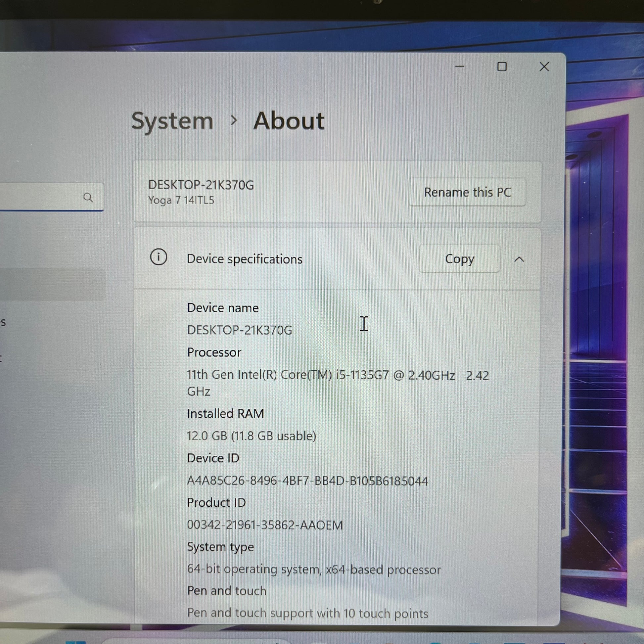Screen dimensions: 644x644
Task: Click the search magnifier icon in the sidebar
Action: tap(88, 198)
